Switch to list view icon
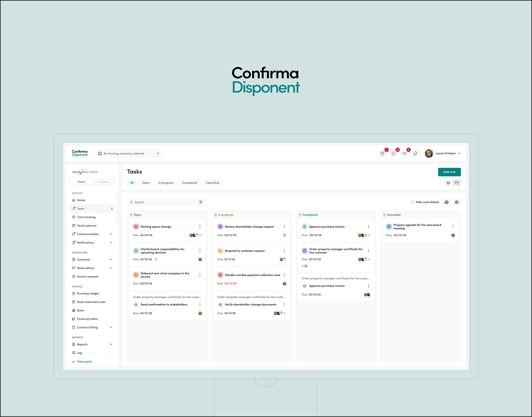 coord(448,183)
